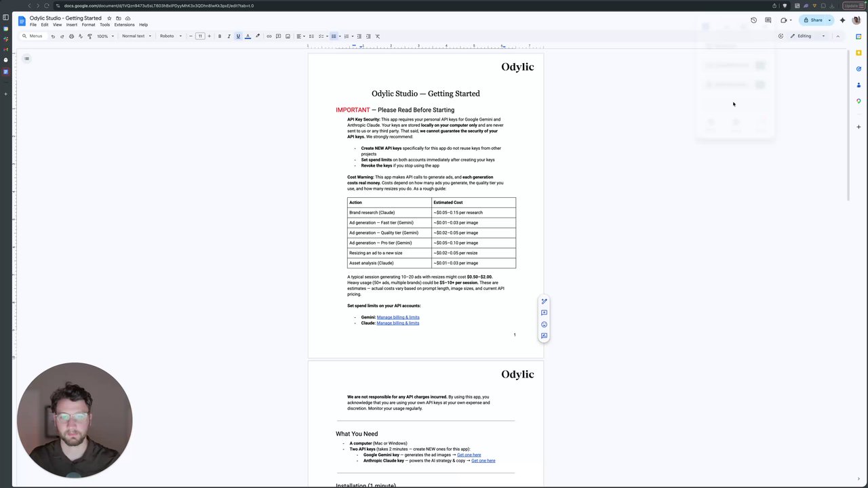This screenshot has width=868, height=488.
Task: Open Google Tasks in side panel
Action: tap(859, 68)
